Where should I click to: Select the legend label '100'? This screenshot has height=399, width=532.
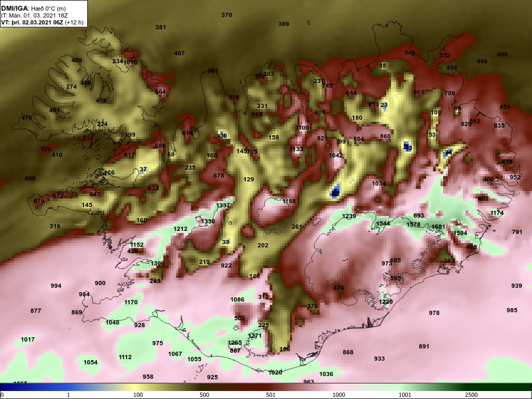click(138, 395)
